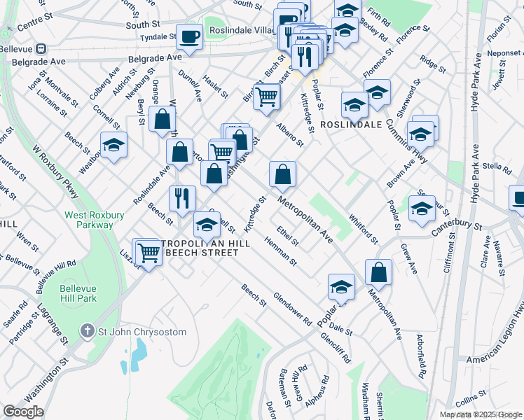Select the school marker near Canterbury St
Image resolution: width=524 pixels, height=420 pixels.
422,211
